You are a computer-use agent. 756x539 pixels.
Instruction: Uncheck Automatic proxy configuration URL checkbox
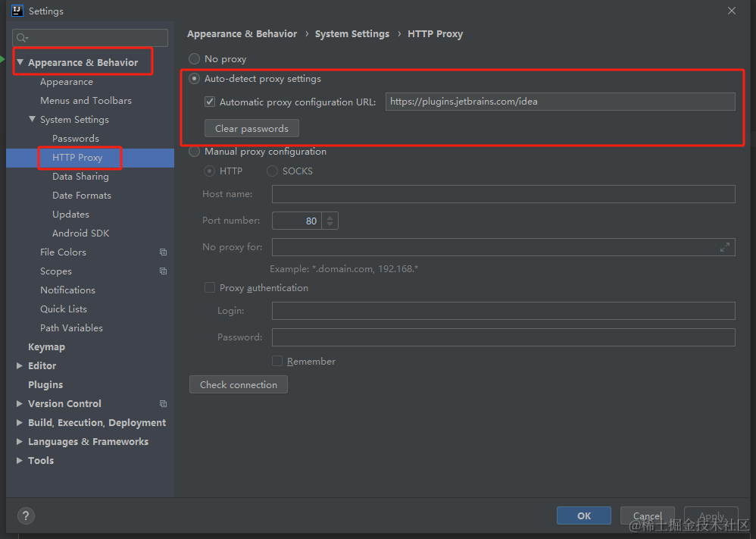click(210, 102)
